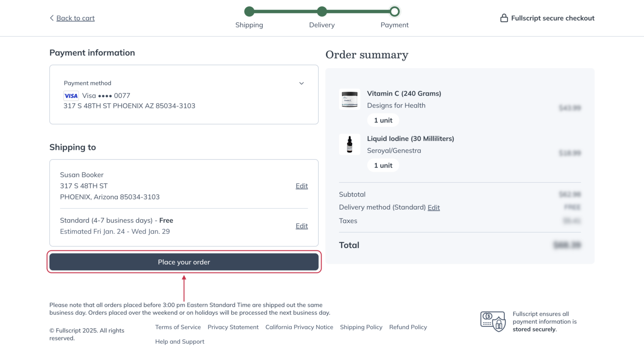Click the secure payment badge icon near footer

point(493,321)
